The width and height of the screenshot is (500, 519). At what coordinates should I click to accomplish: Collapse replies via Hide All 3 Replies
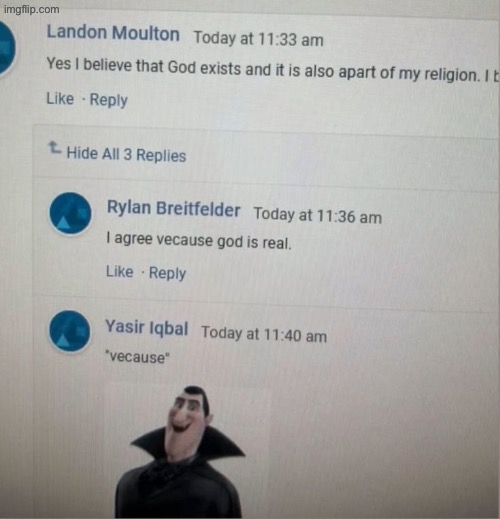coord(126,155)
